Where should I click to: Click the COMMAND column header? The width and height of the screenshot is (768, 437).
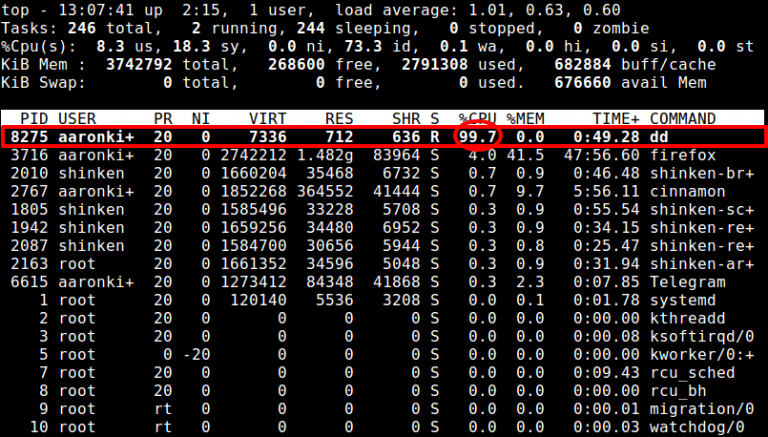(x=683, y=119)
